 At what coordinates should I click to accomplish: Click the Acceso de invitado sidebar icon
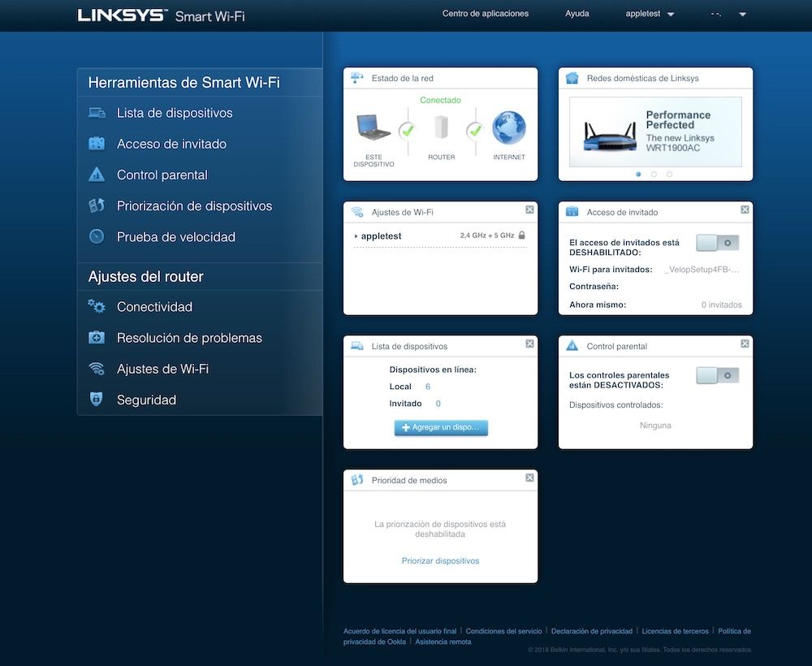pos(97,144)
